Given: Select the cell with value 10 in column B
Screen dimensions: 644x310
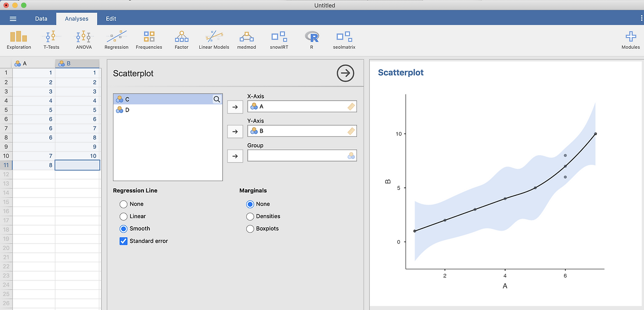Looking at the screenshot, I should (77, 156).
